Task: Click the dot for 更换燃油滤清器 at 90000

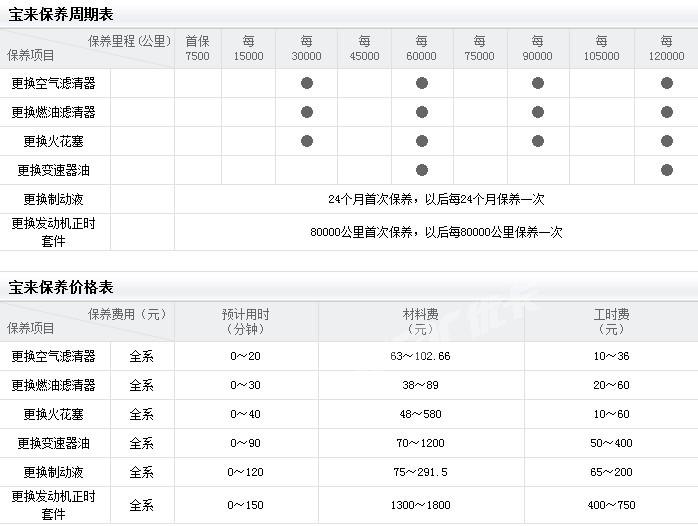Action: [x=538, y=112]
